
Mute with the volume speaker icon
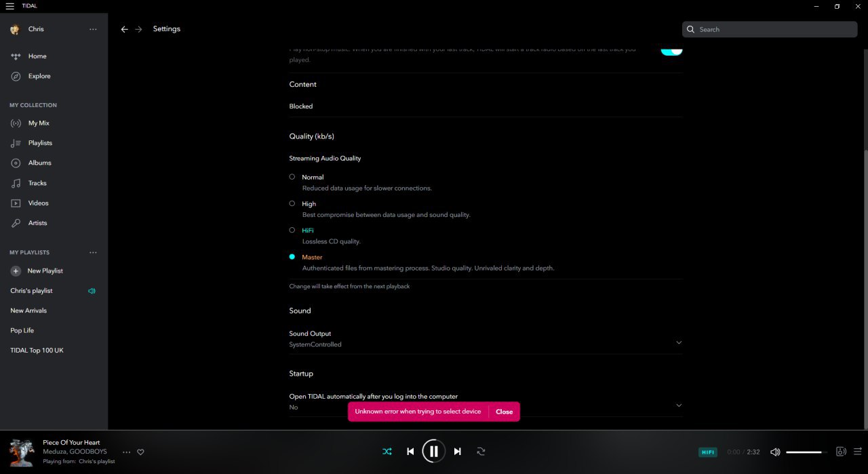(x=775, y=452)
